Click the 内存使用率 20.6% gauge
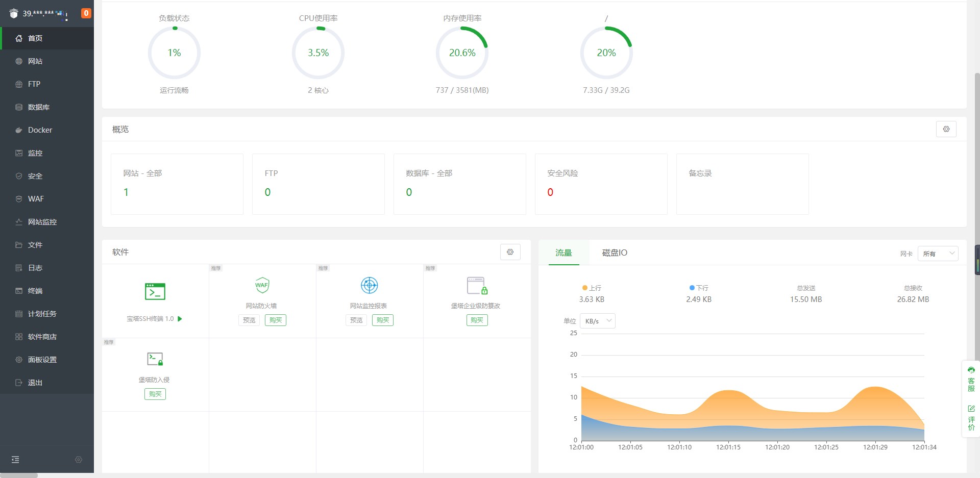Viewport: 980px width, 478px height. (x=462, y=53)
